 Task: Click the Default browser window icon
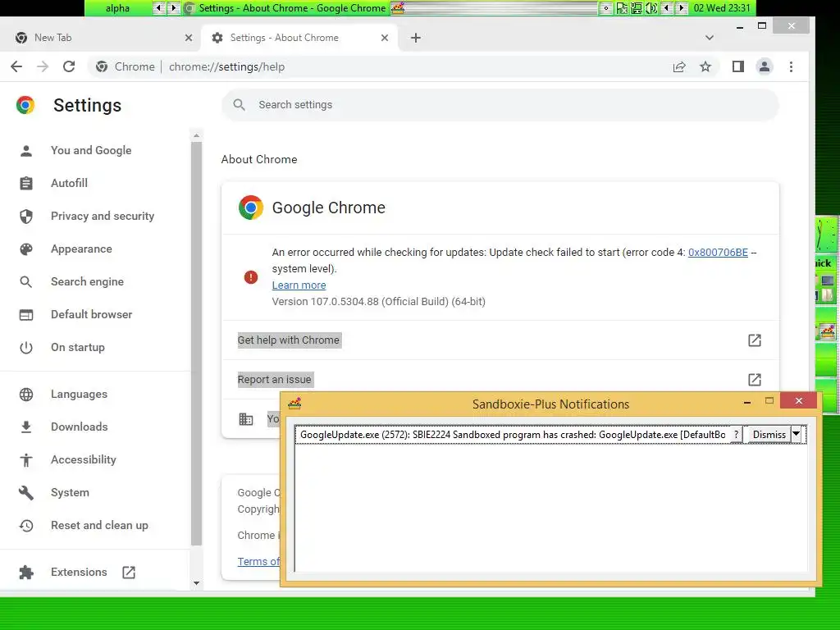(x=25, y=314)
